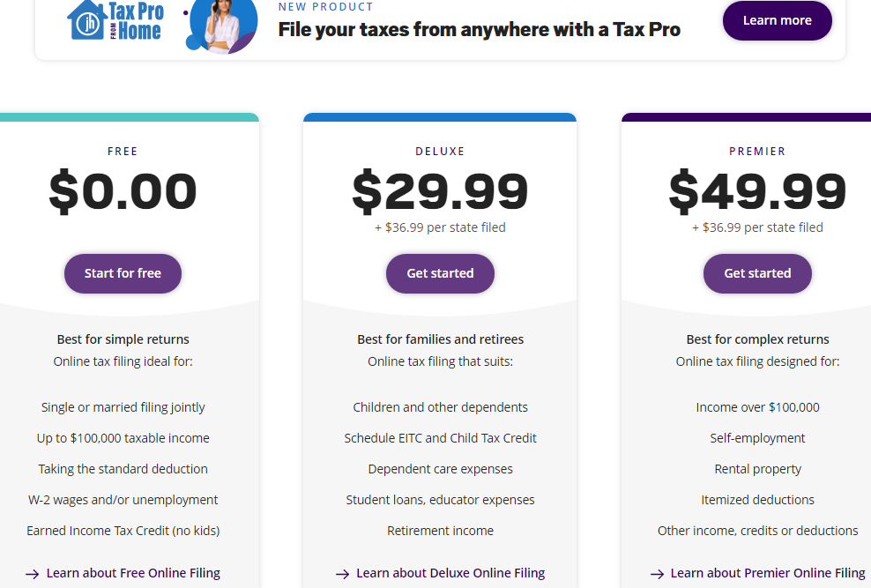Screen dimensions: 871x588
Task: Click the Start for free button
Action: (x=123, y=273)
